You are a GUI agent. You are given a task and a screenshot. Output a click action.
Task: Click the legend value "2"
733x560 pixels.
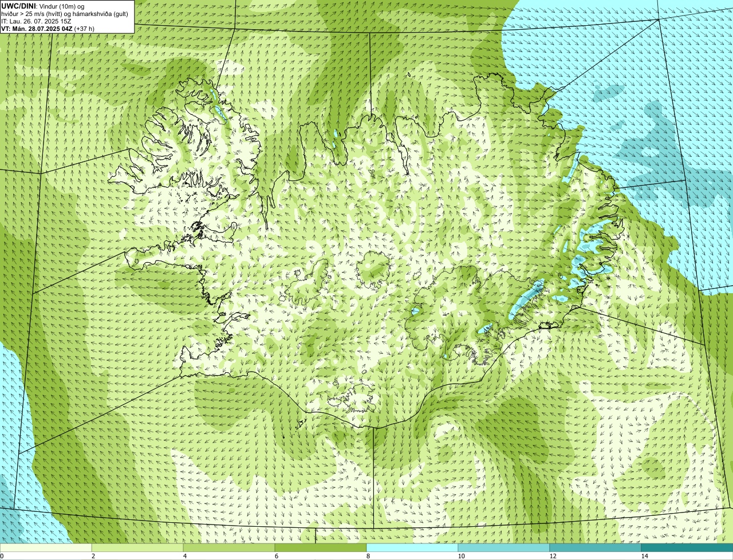(93, 556)
